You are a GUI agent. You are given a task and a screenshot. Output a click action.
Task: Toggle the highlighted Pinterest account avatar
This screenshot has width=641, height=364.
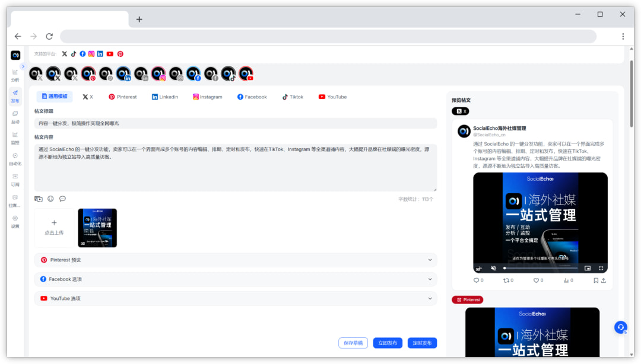coord(88,74)
